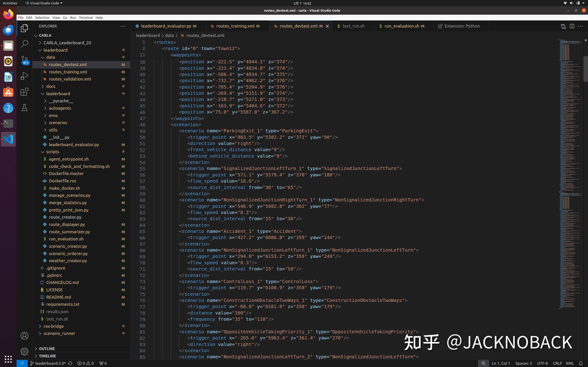Click the notifications bell in status bar

pos(581,363)
